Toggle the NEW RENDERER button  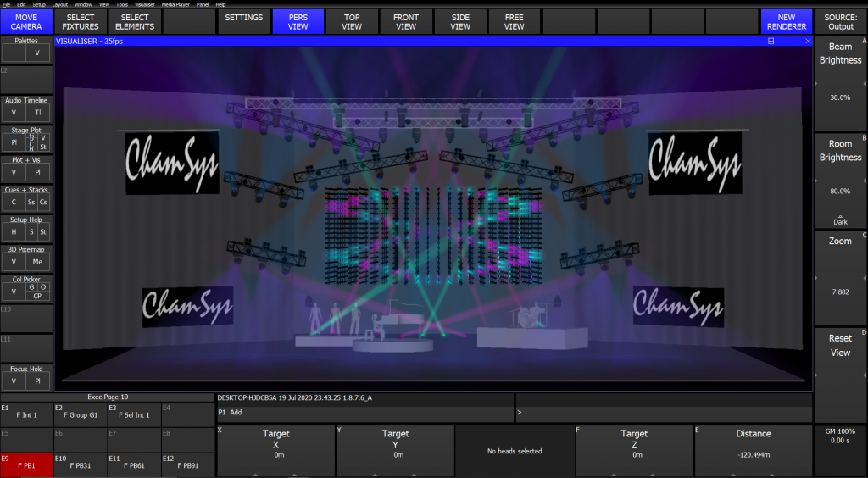786,21
